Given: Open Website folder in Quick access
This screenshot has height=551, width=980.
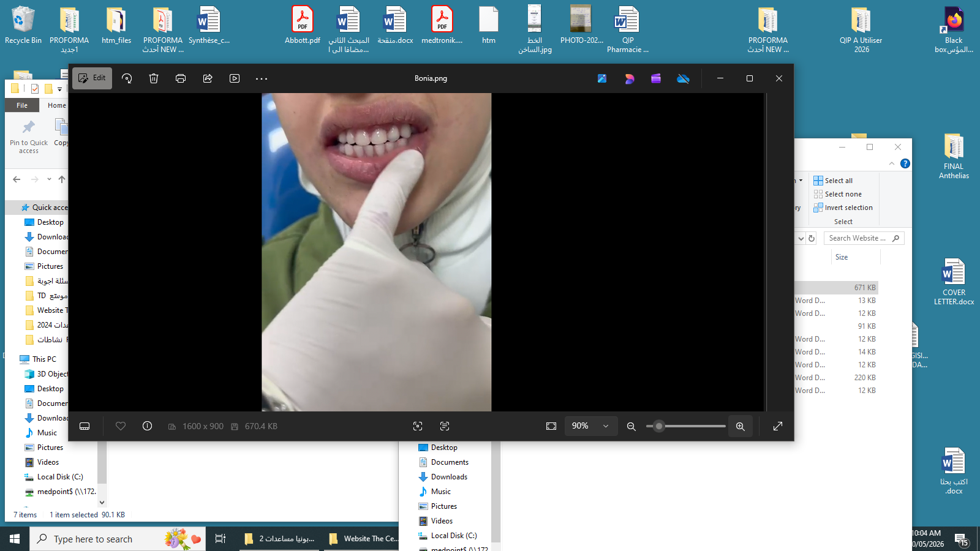Looking at the screenshot, I should (47, 310).
